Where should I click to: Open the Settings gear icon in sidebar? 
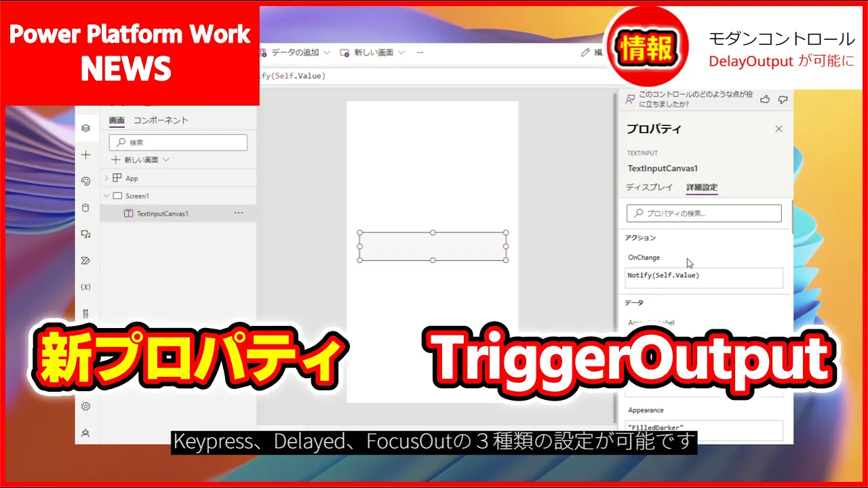tap(85, 407)
